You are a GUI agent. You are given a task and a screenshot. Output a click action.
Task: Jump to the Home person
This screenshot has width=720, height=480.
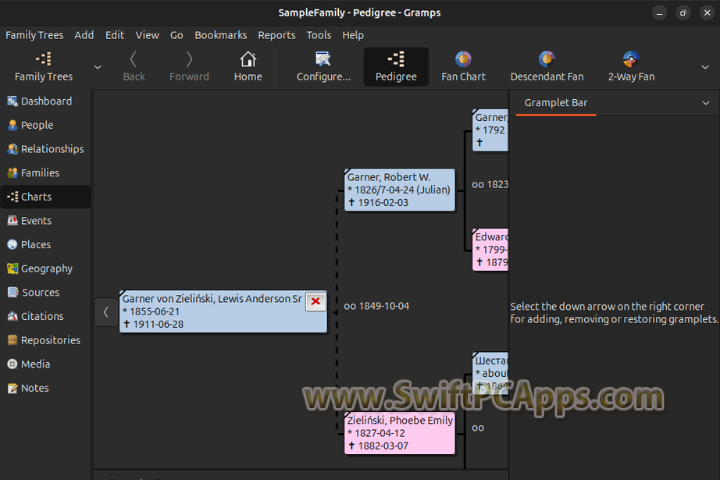pyautogui.click(x=248, y=67)
